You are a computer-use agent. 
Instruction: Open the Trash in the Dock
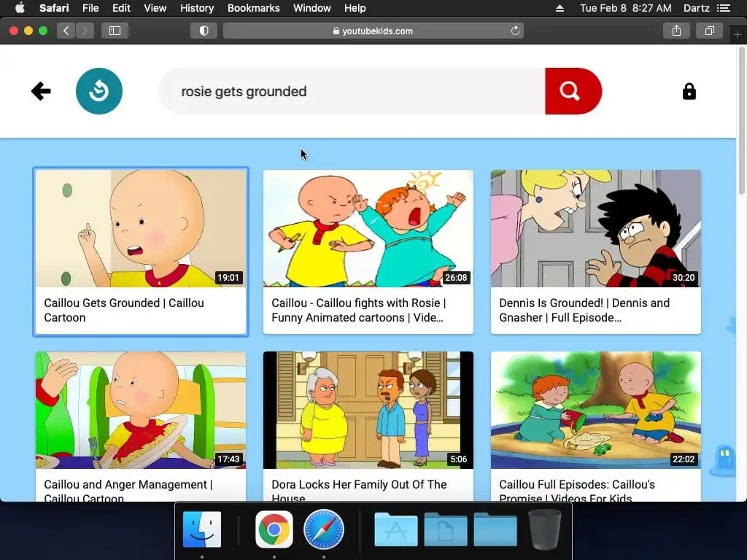click(x=544, y=529)
